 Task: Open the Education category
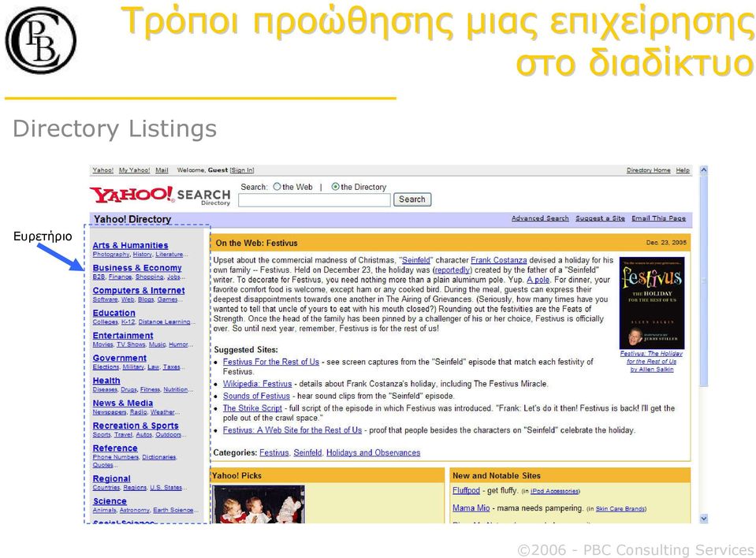114,313
